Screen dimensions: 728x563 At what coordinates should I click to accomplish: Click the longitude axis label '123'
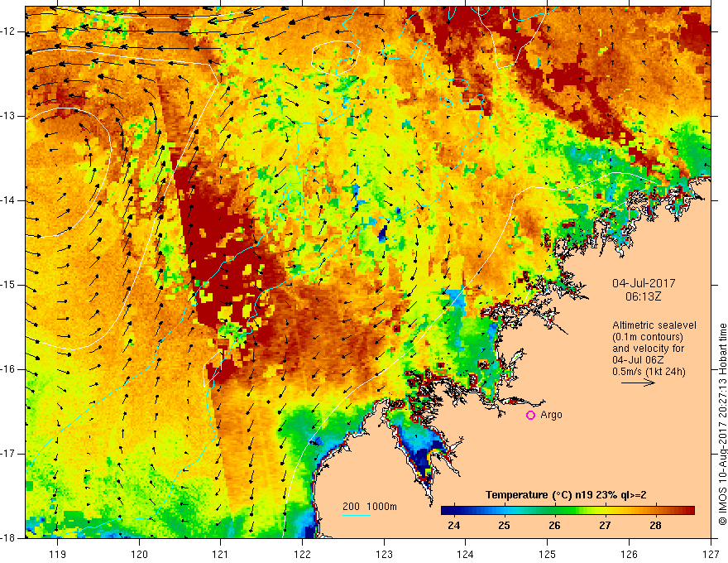pyautogui.click(x=384, y=554)
